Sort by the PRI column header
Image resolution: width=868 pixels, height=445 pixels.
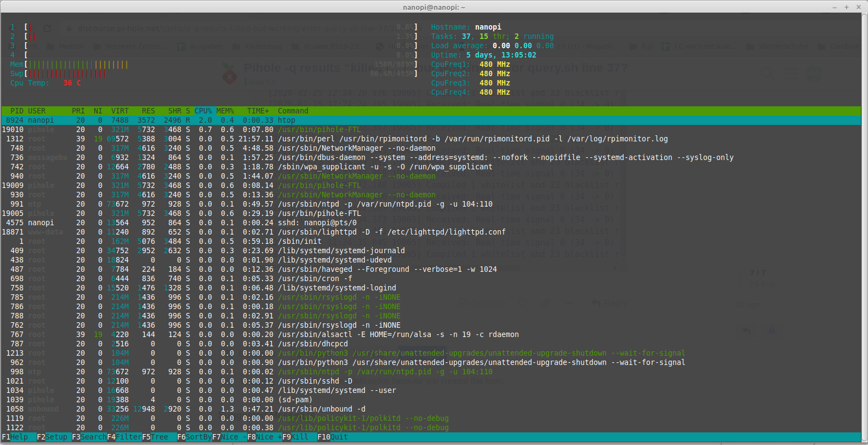click(x=78, y=111)
